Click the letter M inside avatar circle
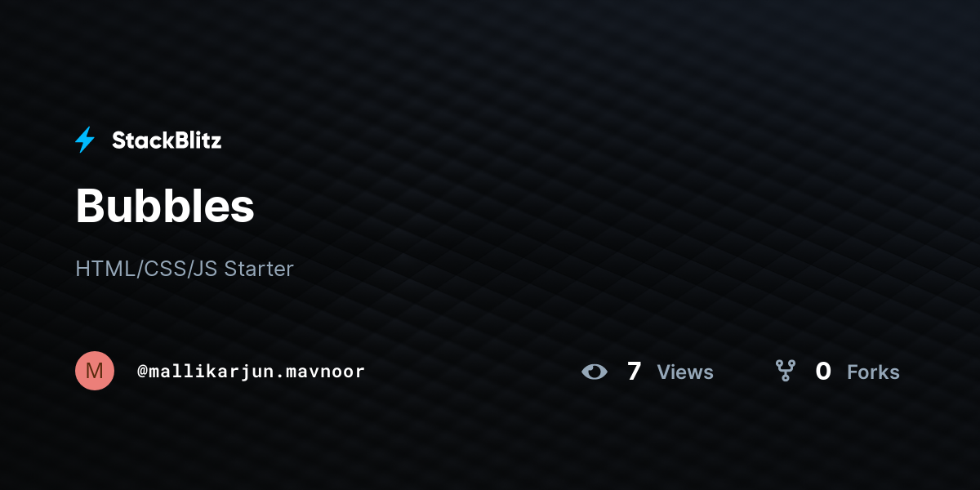This screenshot has height=490, width=980. [95, 371]
